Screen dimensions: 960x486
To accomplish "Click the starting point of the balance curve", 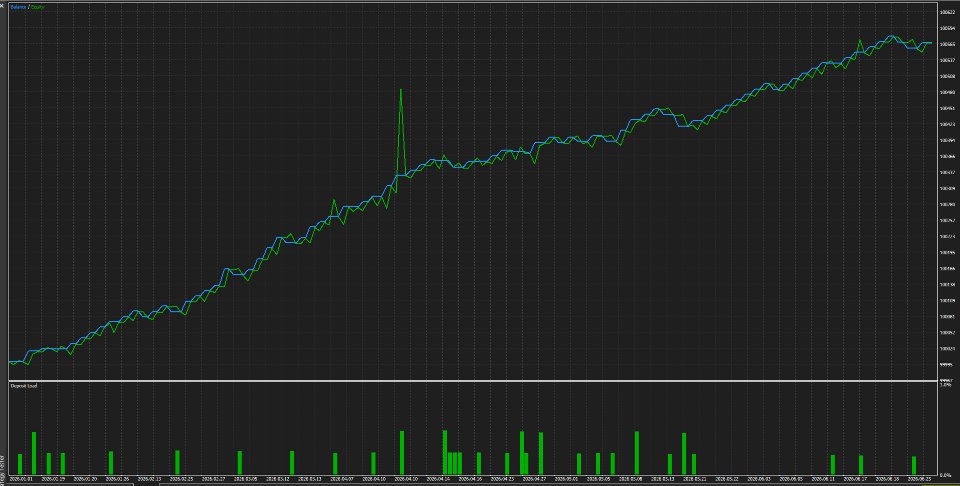I will pos(10,362).
